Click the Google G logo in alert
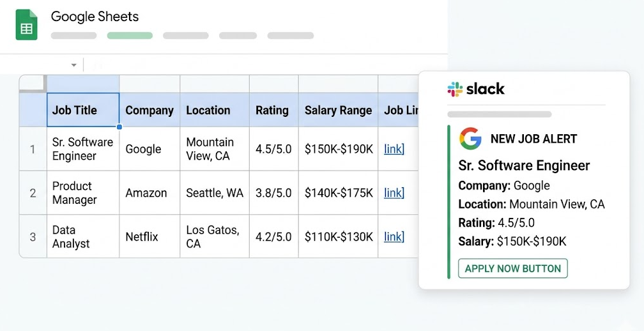Viewport: 644px width, 331px height. pyautogui.click(x=470, y=139)
